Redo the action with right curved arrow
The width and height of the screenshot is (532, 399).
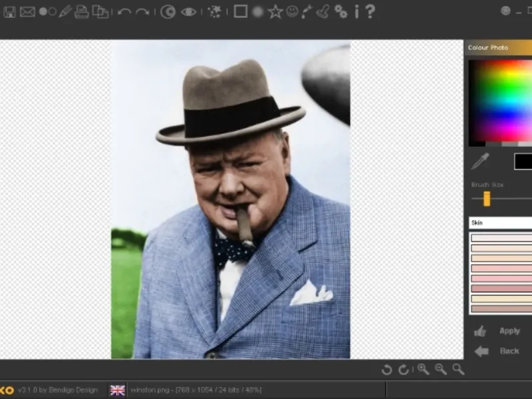point(142,12)
